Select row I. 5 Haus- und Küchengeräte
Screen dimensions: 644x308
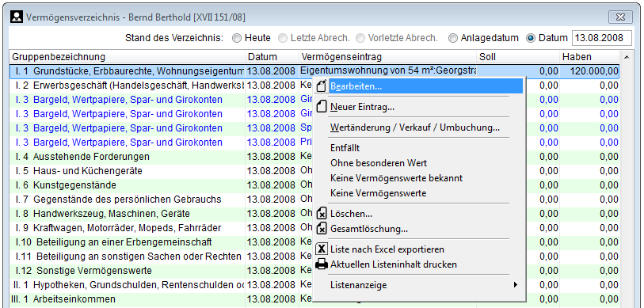pyautogui.click(x=314, y=171)
